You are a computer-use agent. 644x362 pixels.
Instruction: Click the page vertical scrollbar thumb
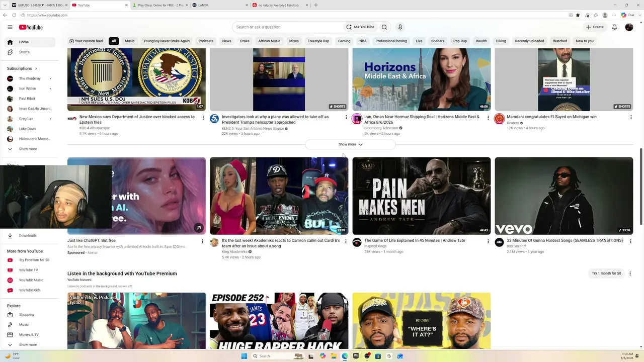[640, 186]
